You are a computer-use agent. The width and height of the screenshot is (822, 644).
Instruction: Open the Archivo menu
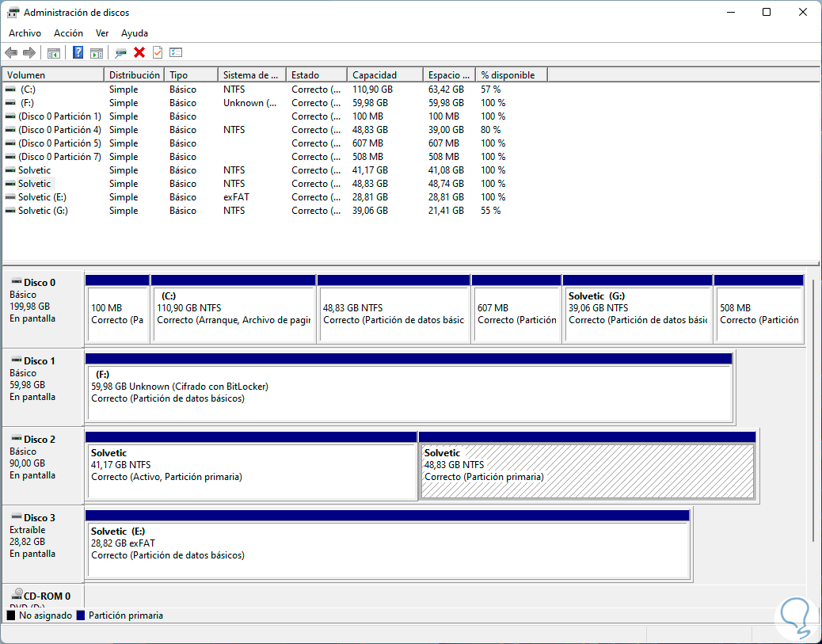click(25, 33)
